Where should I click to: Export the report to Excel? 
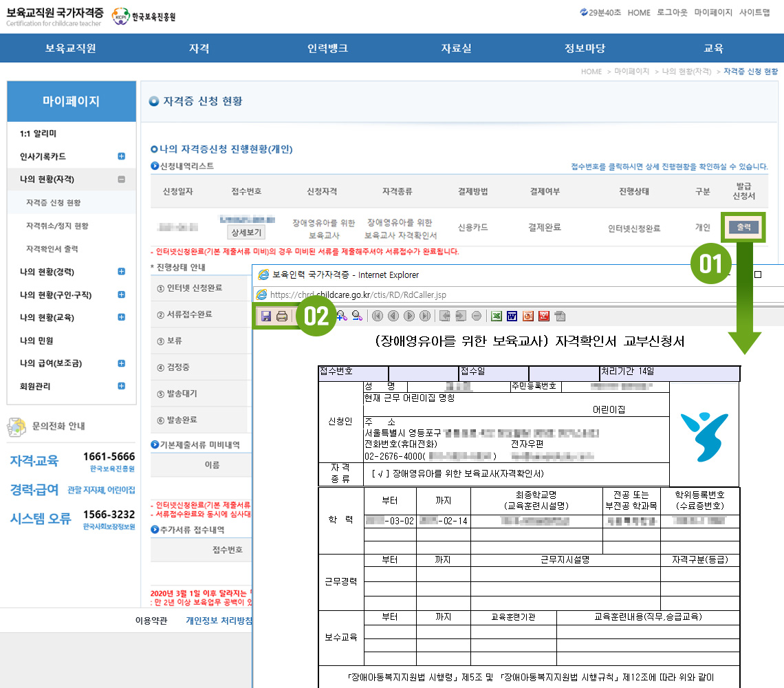click(x=495, y=316)
